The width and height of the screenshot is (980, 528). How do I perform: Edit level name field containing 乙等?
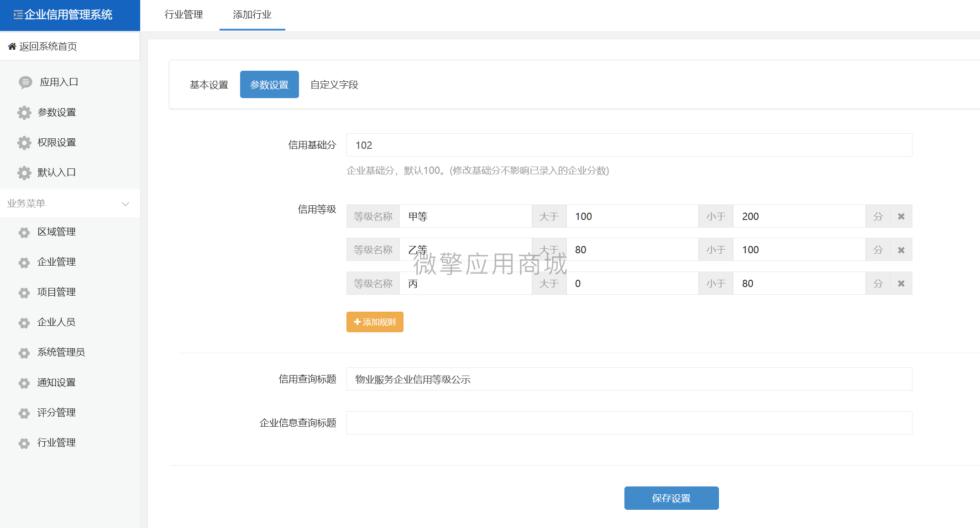[x=466, y=250]
